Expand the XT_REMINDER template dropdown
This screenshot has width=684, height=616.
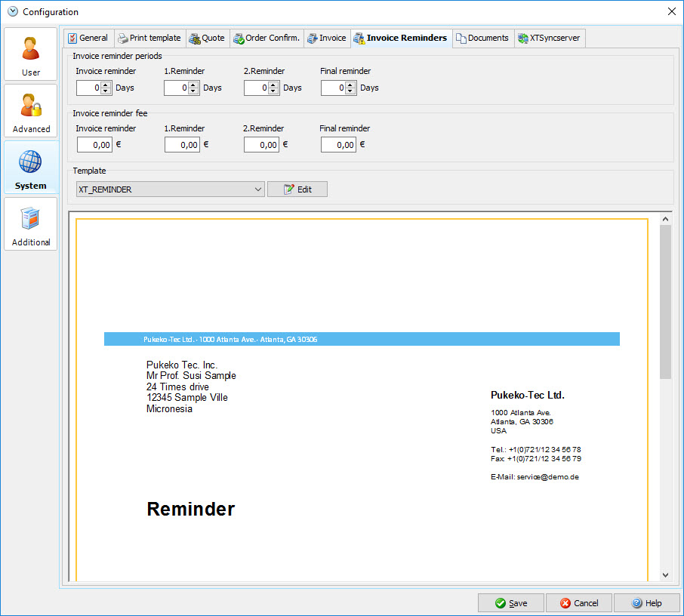[258, 189]
